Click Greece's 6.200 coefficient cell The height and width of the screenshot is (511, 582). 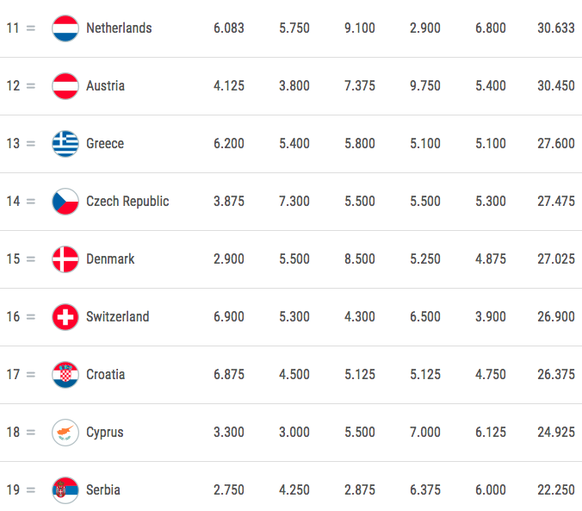click(x=229, y=144)
